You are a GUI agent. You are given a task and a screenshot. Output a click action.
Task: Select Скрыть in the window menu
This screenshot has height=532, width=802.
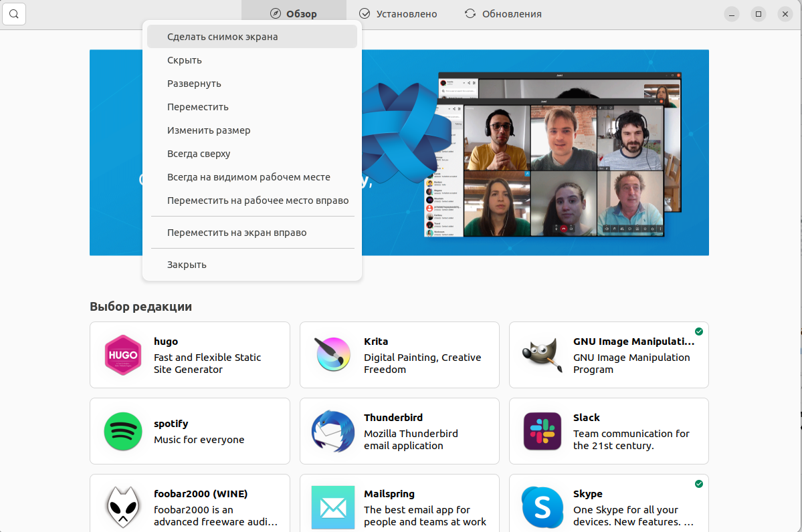click(x=252, y=60)
